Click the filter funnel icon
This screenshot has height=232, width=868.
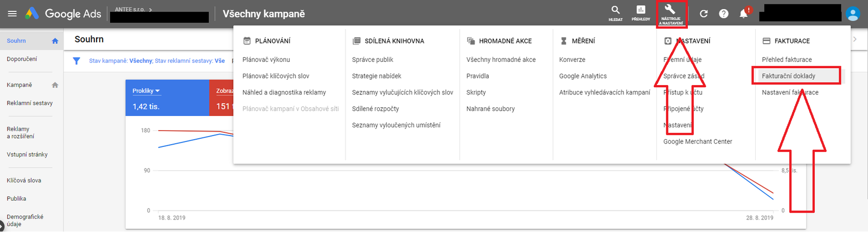click(76, 61)
